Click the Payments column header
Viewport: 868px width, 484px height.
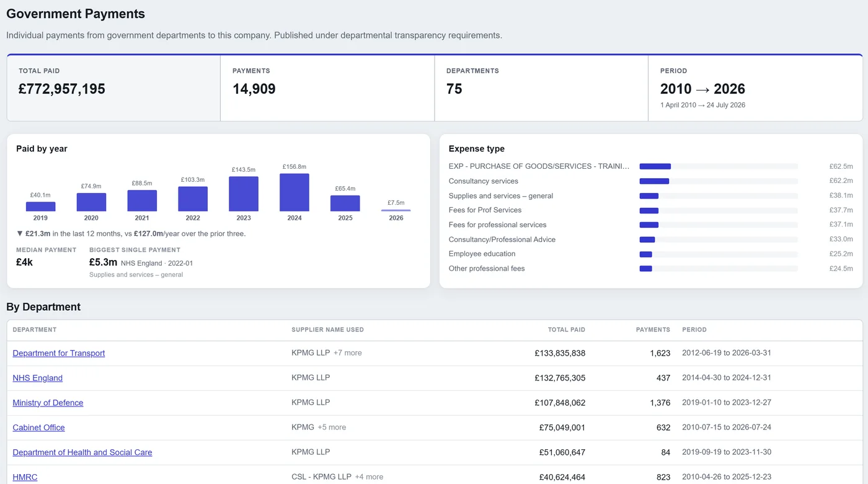(653, 329)
